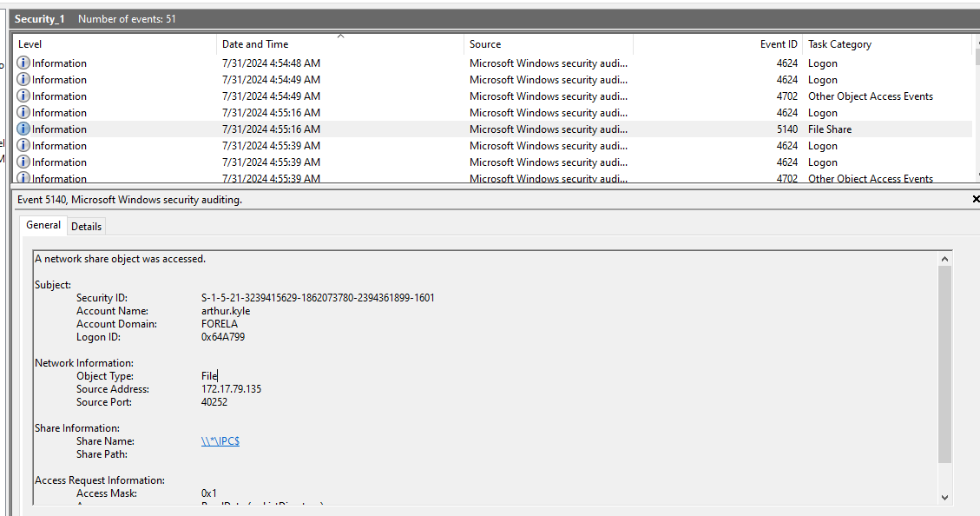Click the Object Type value File
980x516 pixels.
click(208, 376)
